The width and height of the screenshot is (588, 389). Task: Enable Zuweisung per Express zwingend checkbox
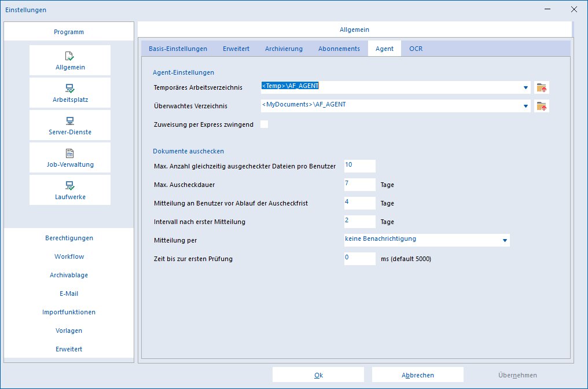coord(264,124)
